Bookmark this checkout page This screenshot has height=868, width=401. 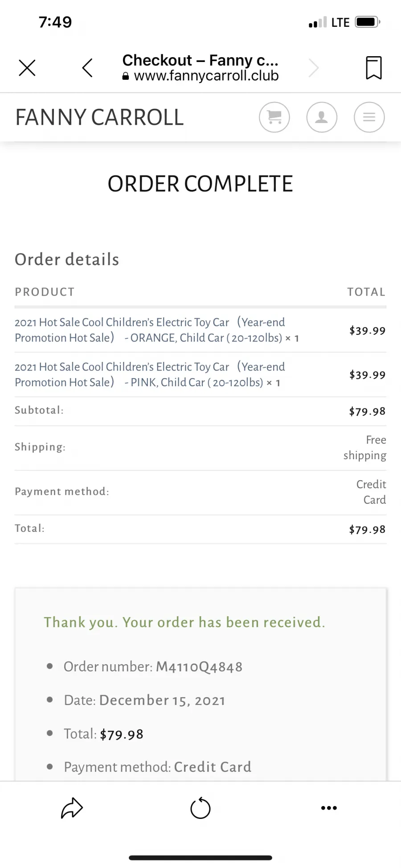(x=373, y=68)
